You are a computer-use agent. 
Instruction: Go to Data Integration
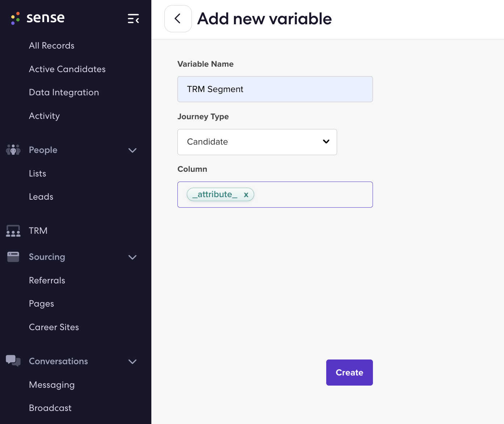64,92
